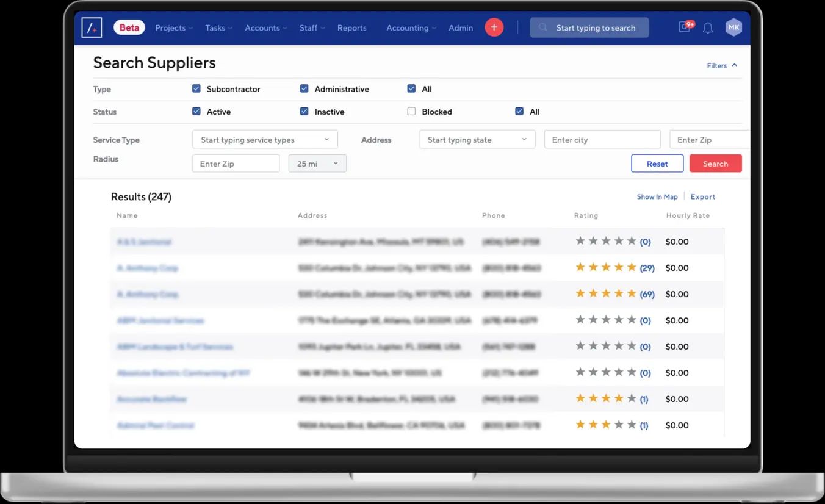Uncheck the Subcontractor type checkbox
The width and height of the screenshot is (825, 504).
pyautogui.click(x=196, y=88)
